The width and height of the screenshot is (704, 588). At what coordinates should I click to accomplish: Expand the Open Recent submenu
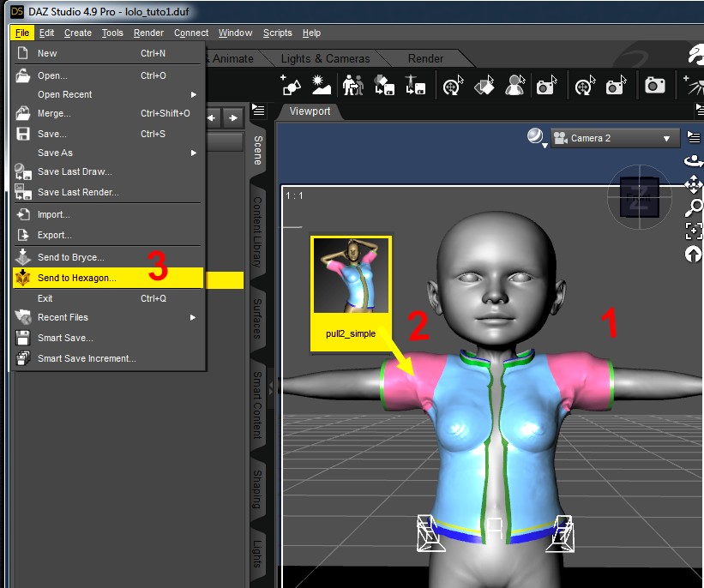108,94
